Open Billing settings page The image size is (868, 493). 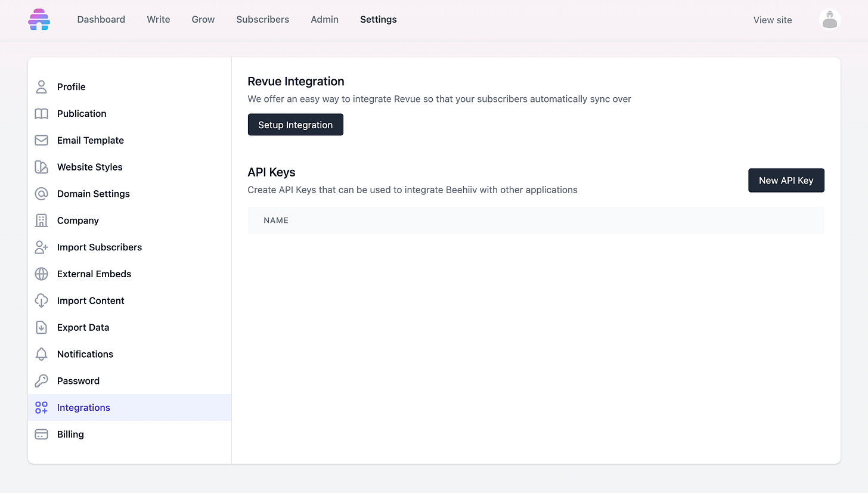[130, 435]
